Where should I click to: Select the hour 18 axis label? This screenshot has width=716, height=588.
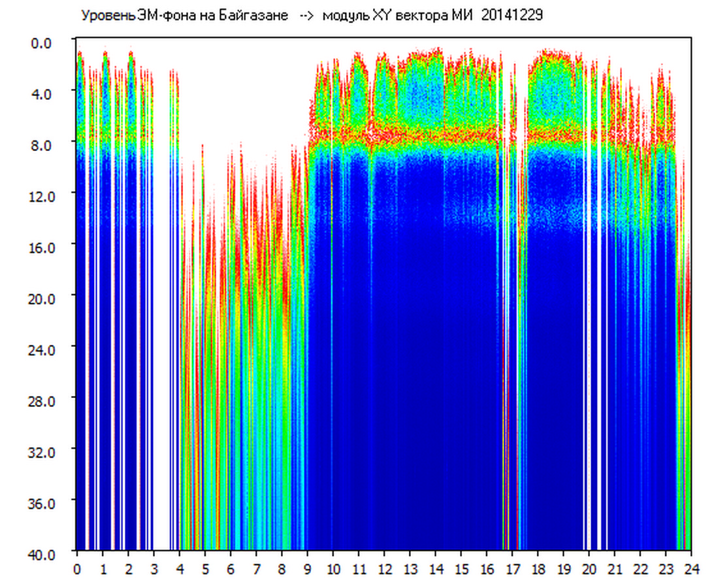pos(538,569)
